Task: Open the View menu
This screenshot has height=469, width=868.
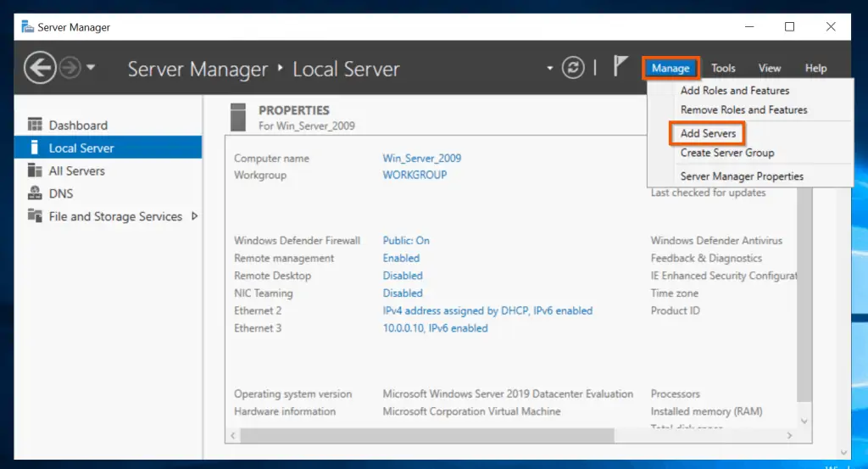Action: pyautogui.click(x=770, y=68)
